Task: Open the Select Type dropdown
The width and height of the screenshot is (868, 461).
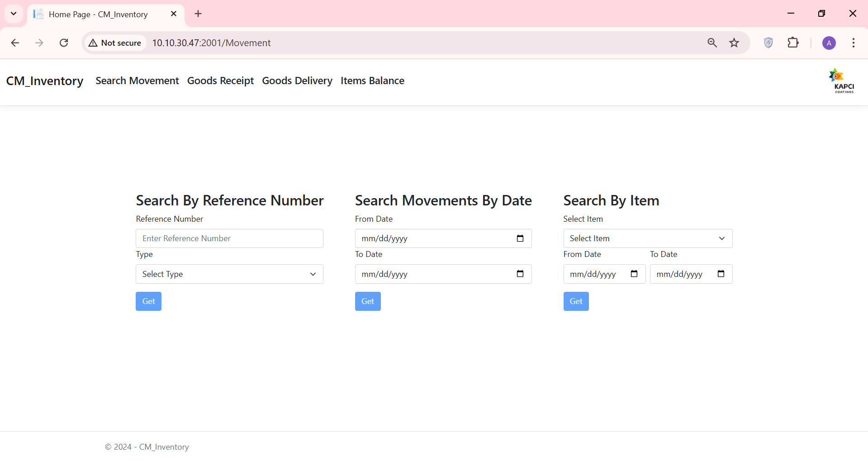Action: [x=229, y=274]
